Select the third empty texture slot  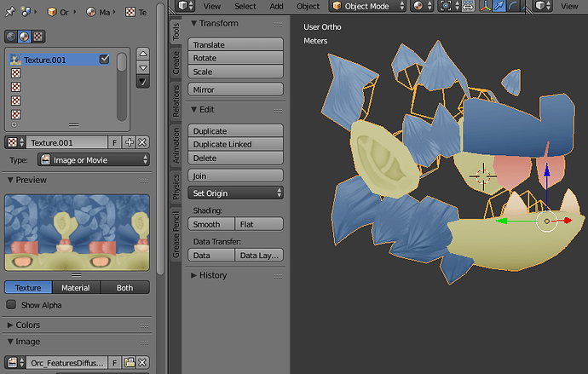[15, 101]
